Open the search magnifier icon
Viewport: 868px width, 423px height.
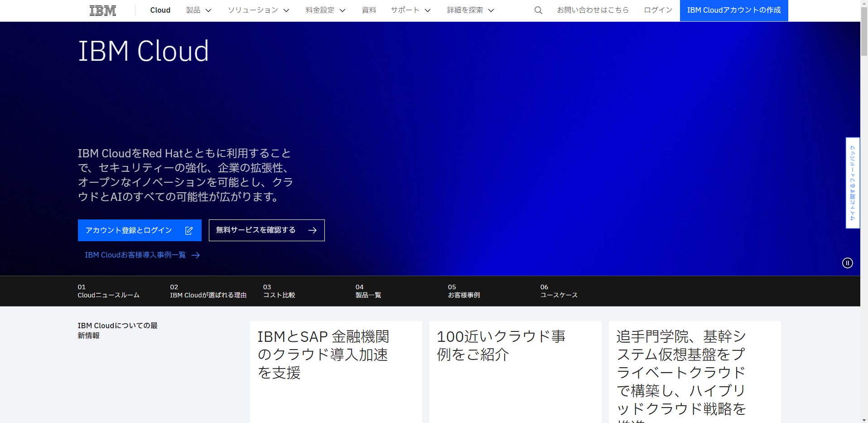(538, 10)
